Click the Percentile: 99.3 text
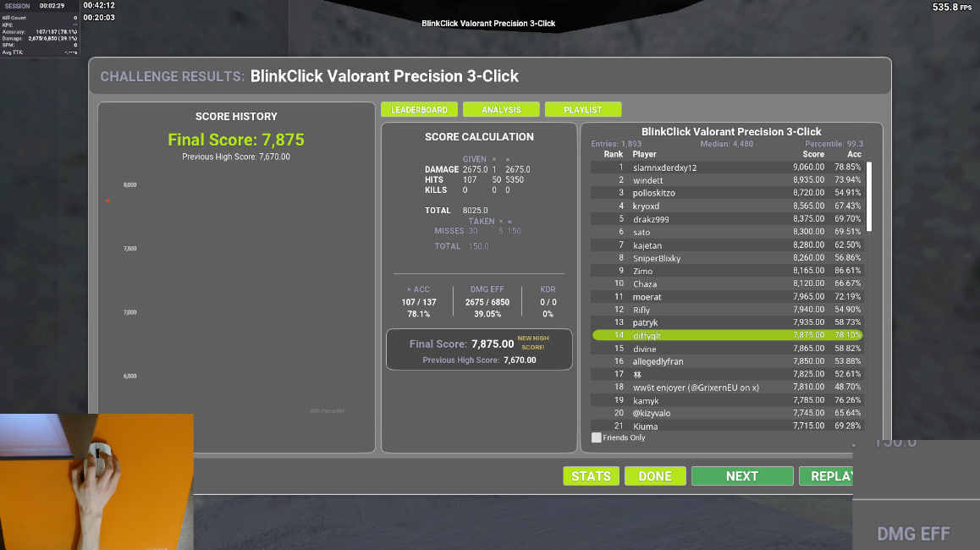Screen dimensions: 980x550 834,144
